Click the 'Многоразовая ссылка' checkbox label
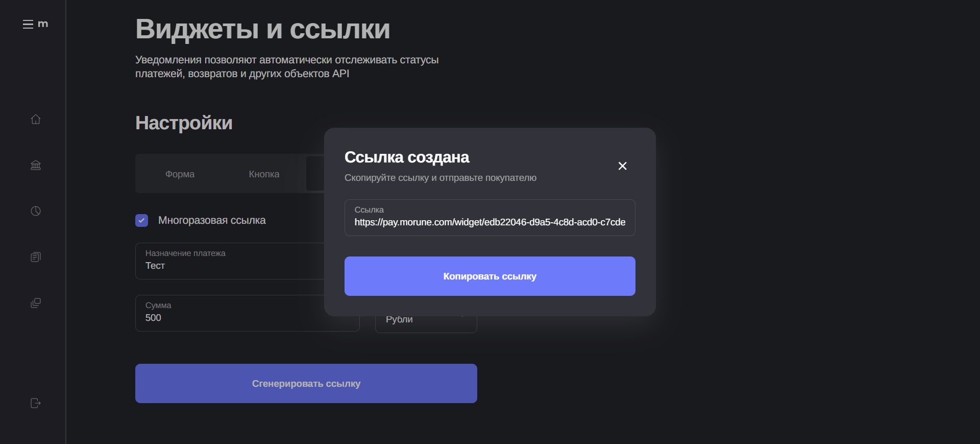Screen dimensions: 980x444 (212, 220)
